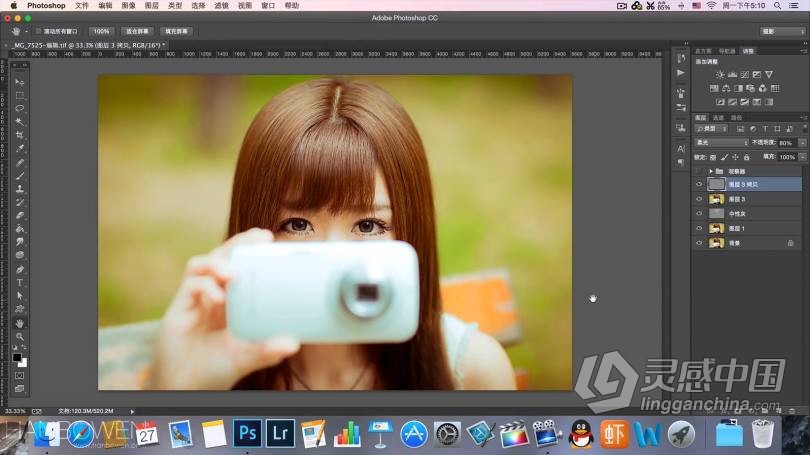810x455 pixels.
Task: Open status bar info arrow menu
Action: [x=132, y=412]
